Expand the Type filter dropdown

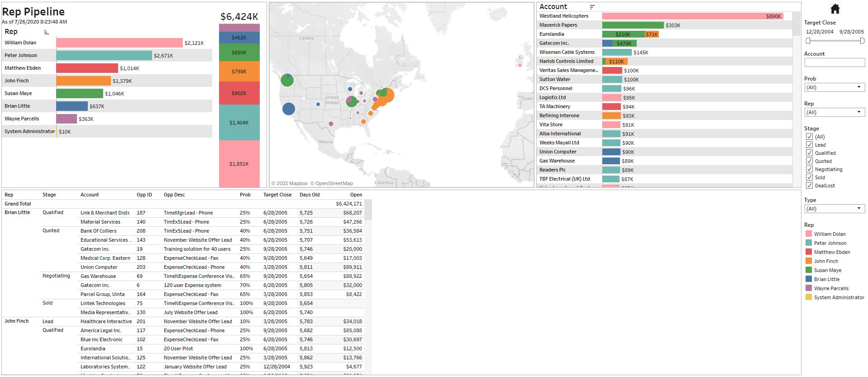(x=835, y=209)
